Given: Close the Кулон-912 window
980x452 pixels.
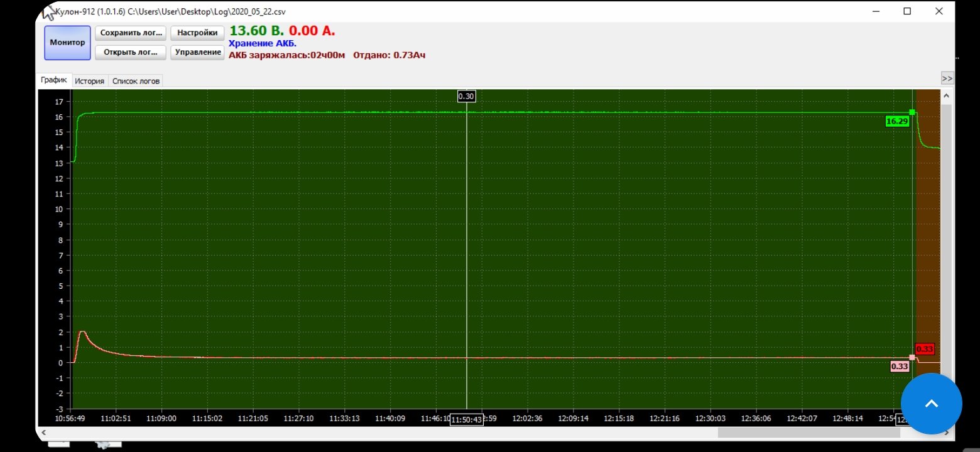Looking at the screenshot, I should [x=939, y=11].
